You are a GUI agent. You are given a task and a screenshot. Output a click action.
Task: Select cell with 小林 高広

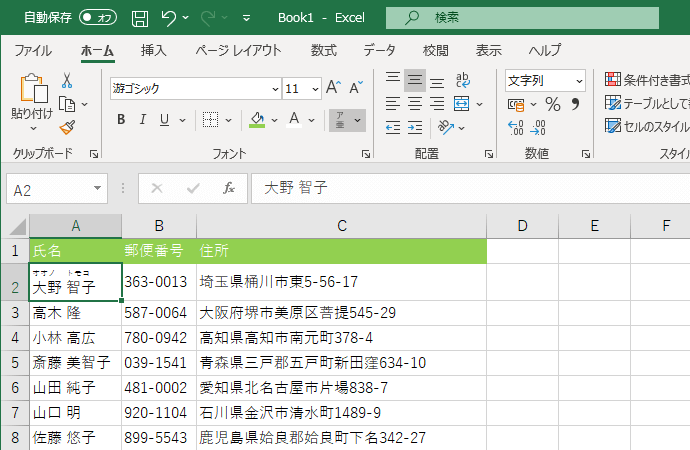pos(75,338)
